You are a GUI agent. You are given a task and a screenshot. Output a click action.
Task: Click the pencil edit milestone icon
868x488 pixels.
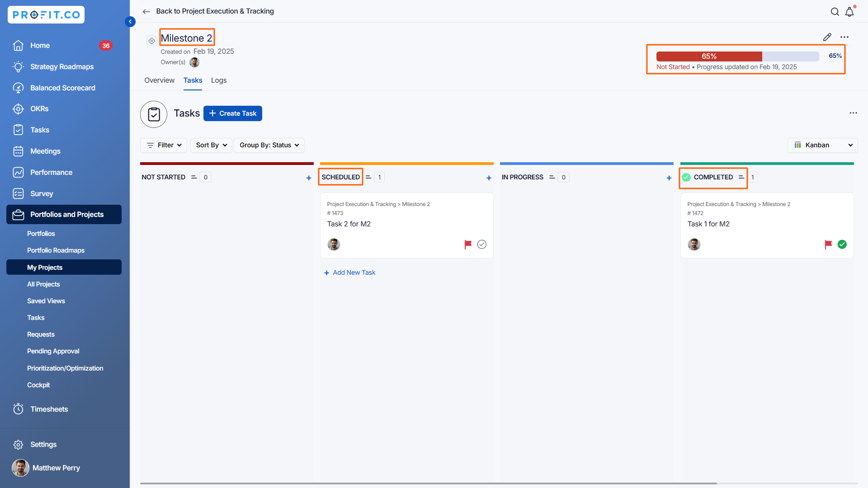tap(827, 37)
